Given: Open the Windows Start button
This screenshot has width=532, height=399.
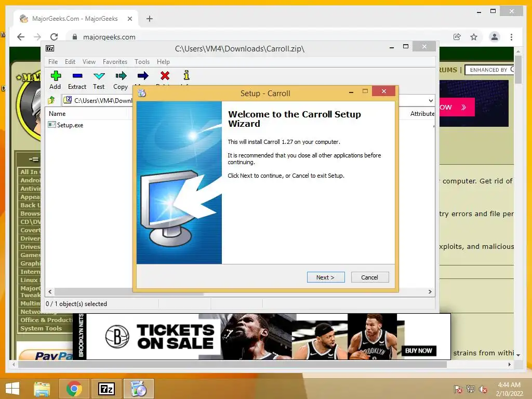Looking at the screenshot, I should click(x=12, y=389).
